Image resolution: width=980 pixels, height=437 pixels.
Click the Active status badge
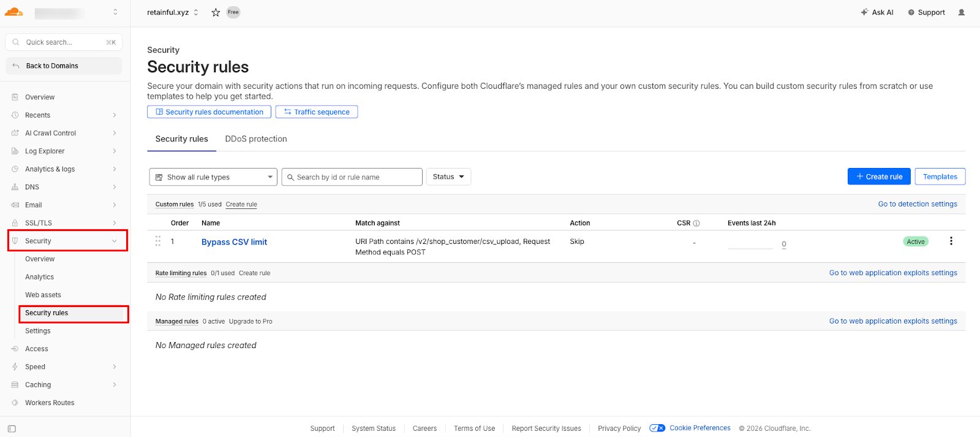[916, 241]
